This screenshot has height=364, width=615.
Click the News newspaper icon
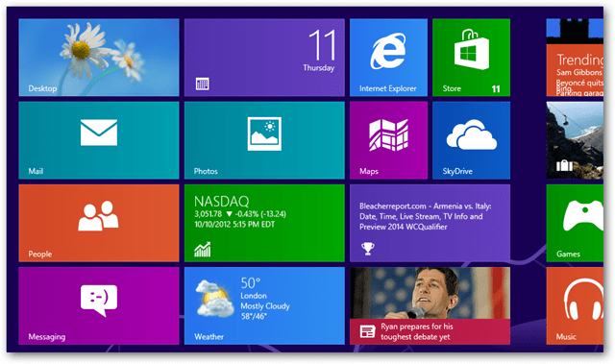click(367, 331)
